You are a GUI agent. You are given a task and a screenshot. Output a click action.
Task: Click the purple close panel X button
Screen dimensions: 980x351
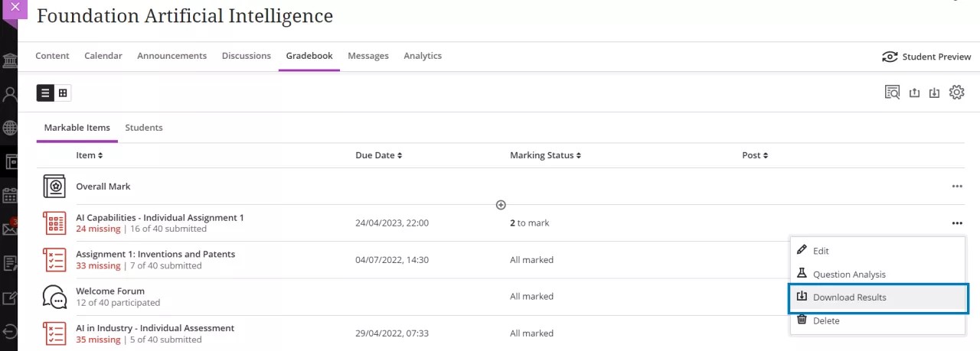pyautogui.click(x=15, y=8)
